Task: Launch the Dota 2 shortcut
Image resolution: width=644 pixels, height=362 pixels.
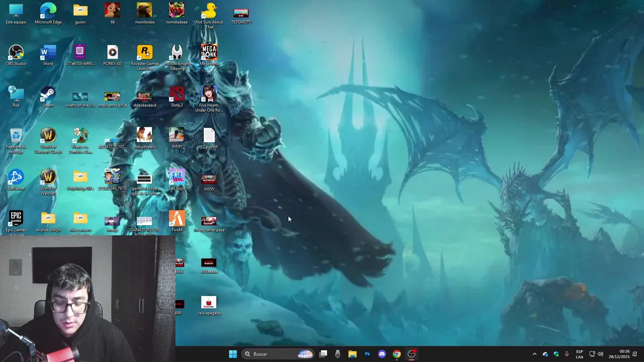Action: pos(177,97)
